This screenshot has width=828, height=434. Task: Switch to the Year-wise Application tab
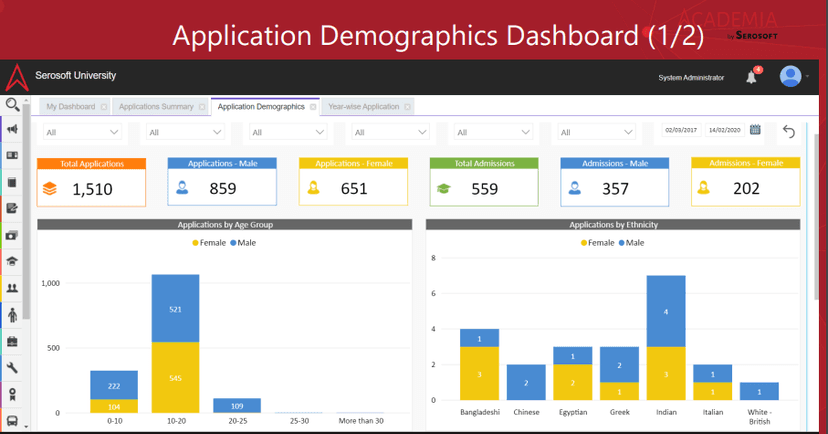363,106
